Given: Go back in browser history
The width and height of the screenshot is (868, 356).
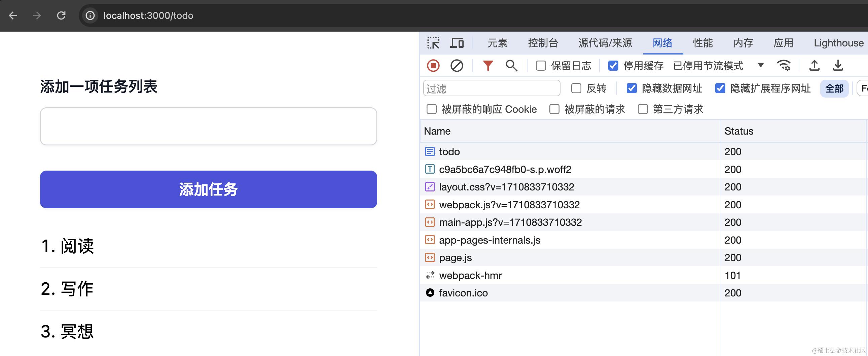Looking at the screenshot, I should [13, 15].
